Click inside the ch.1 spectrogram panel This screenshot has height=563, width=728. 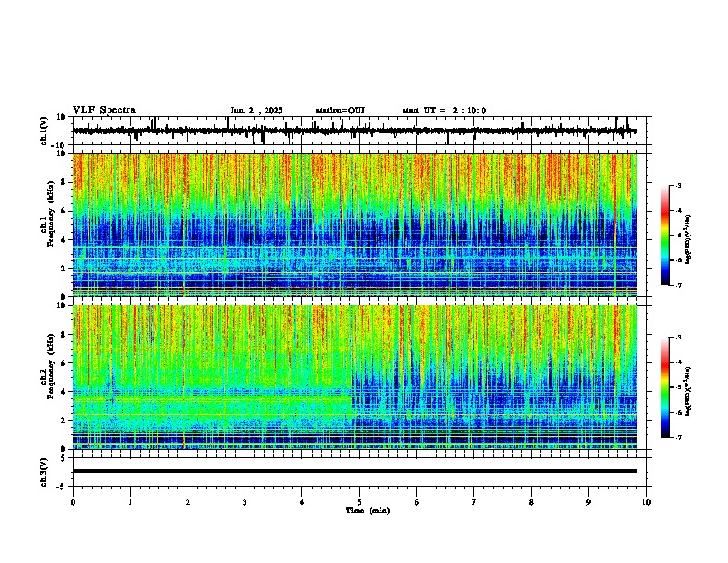[x=355, y=224]
